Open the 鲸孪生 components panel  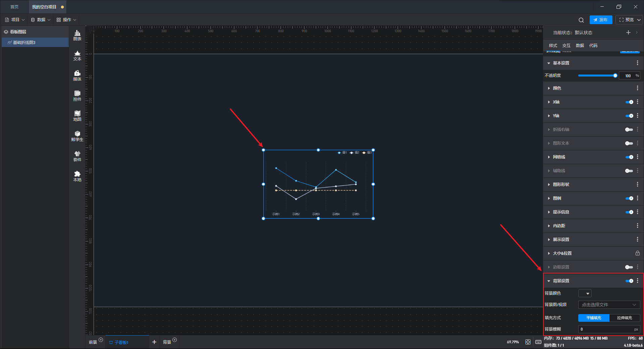coord(77,136)
